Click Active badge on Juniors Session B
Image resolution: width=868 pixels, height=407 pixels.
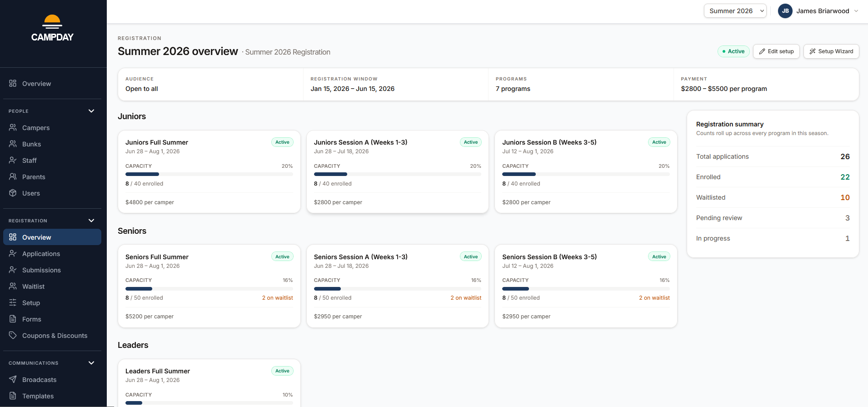click(x=659, y=142)
